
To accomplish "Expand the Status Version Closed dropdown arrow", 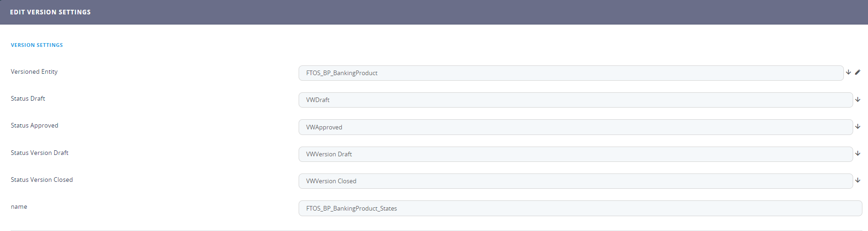I will [x=858, y=180].
